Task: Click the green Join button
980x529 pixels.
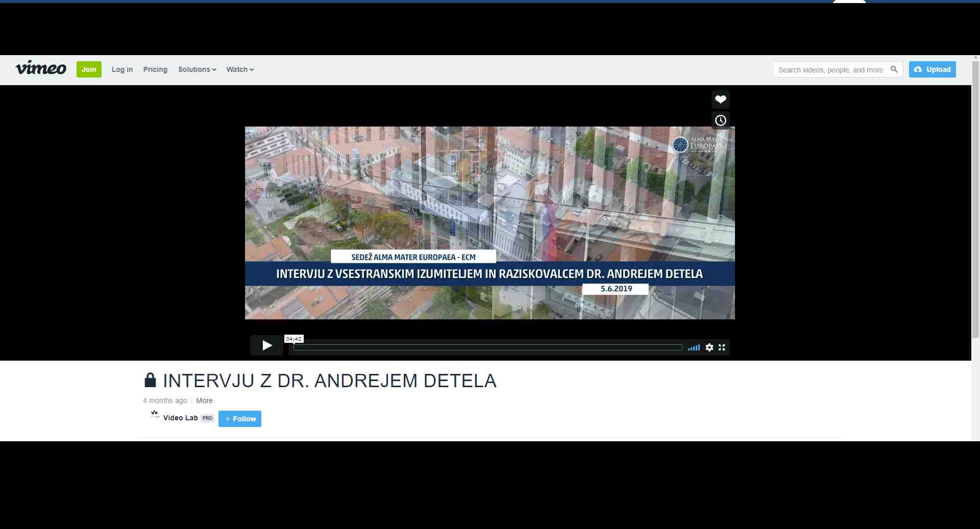Action: tap(89, 69)
